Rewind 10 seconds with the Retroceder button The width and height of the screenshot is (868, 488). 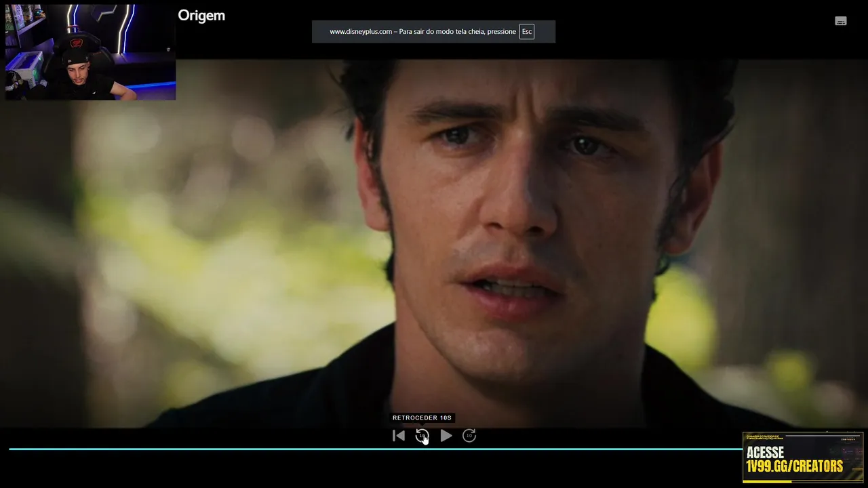422,436
